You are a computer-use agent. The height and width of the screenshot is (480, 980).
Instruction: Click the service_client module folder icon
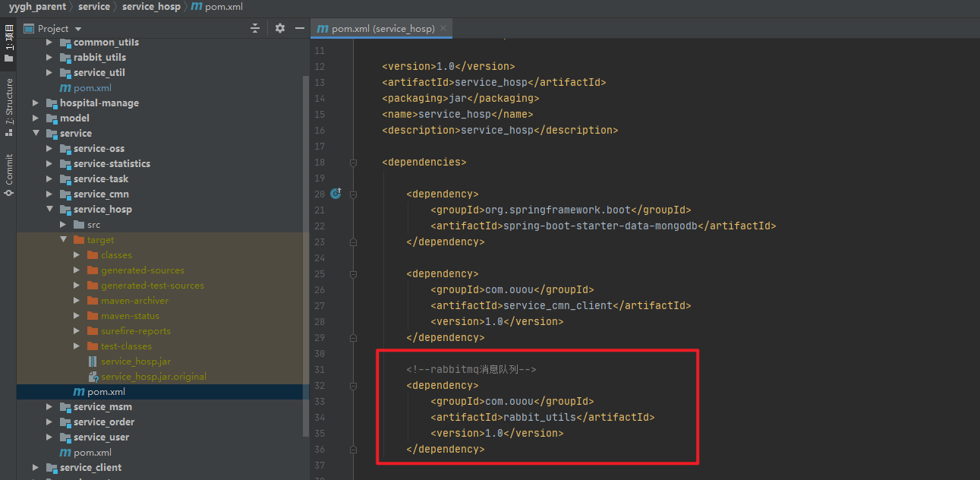(x=52, y=468)
